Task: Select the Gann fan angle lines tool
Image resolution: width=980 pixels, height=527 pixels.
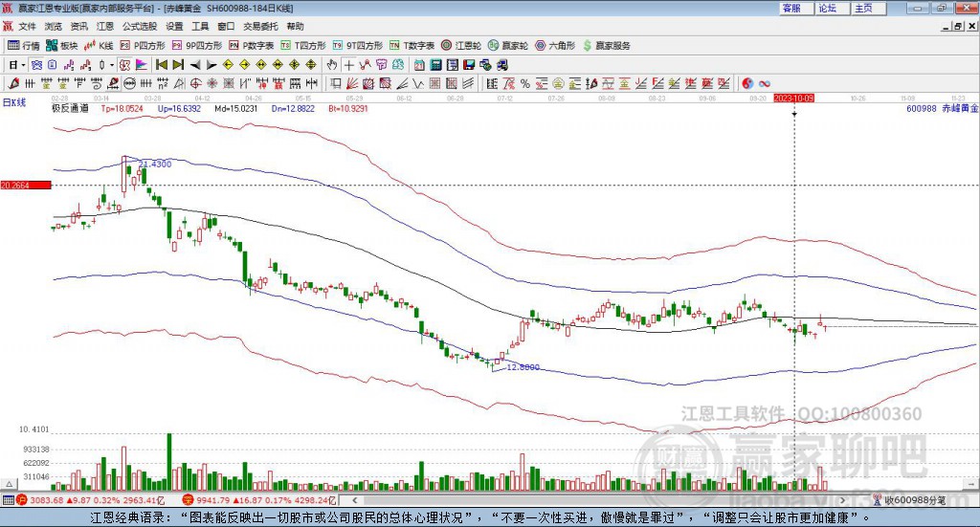Action: tap(352, 83)
